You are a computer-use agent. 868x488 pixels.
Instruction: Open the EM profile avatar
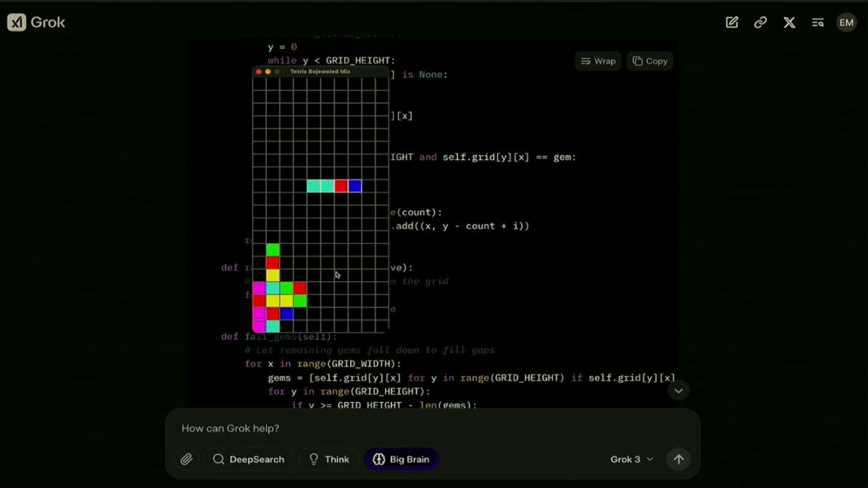coord(846,23)
